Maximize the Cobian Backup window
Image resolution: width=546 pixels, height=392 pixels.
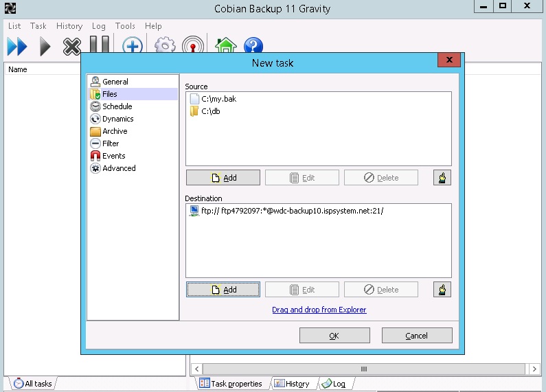click(503, 6)
